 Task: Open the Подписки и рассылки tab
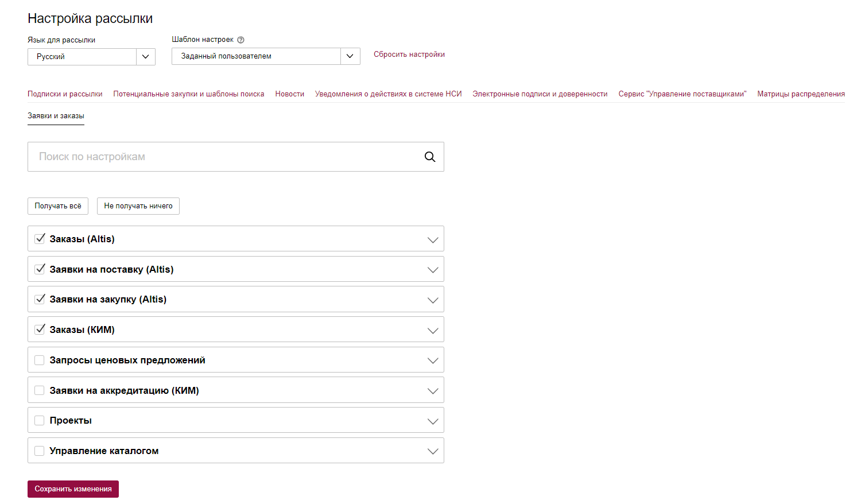point(65,94)
